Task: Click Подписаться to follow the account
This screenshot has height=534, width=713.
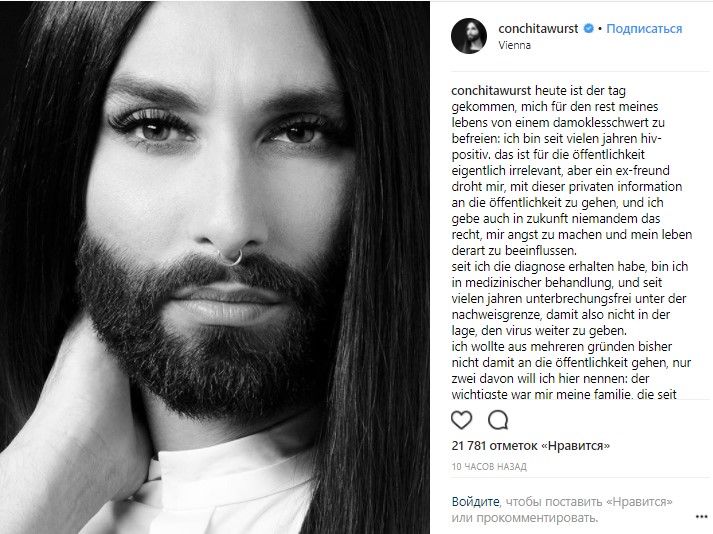Action: click(x=644, y=28)
